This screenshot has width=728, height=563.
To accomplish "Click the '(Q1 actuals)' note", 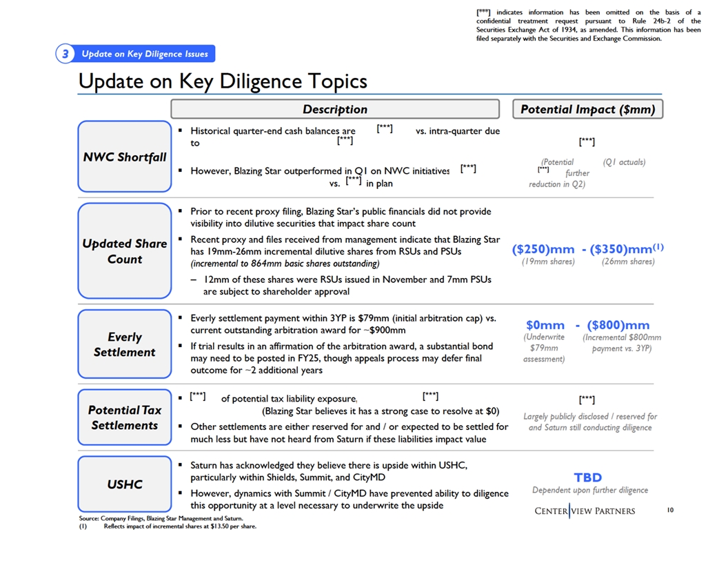I will [x=624, y=162].
